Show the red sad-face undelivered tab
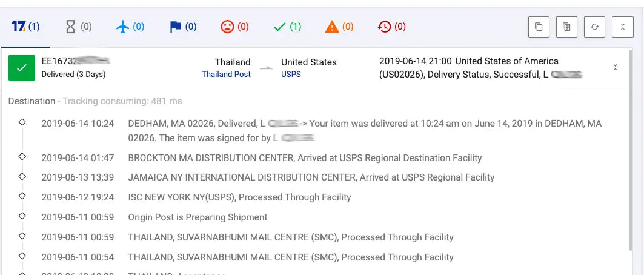Screen dimensions: 644x275 [235, 27]
